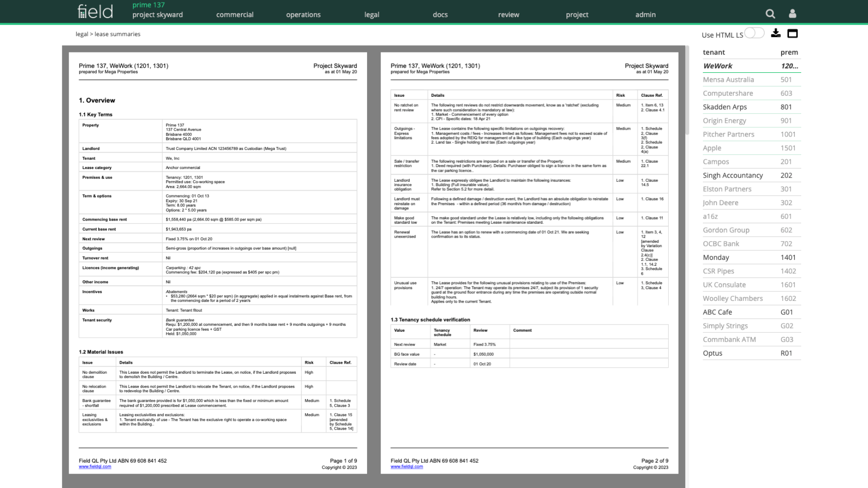The image size is (868, 488).
Task: Open the user profile icon
Action: click(x=793, y=14)
